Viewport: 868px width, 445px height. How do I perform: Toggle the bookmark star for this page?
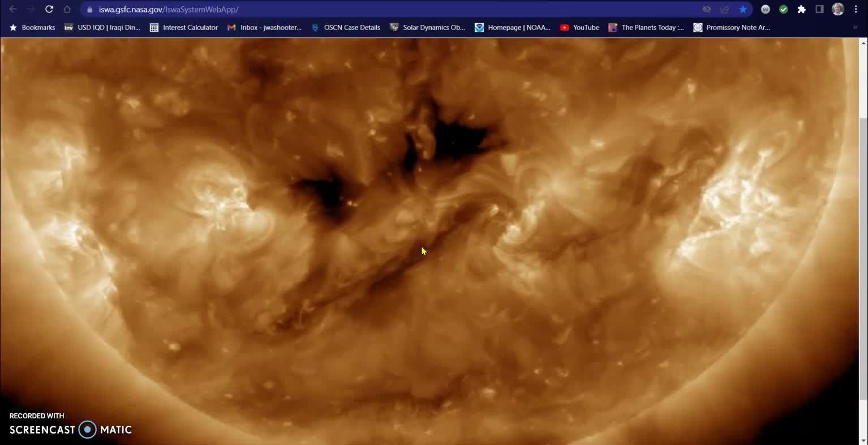[743, 10]
